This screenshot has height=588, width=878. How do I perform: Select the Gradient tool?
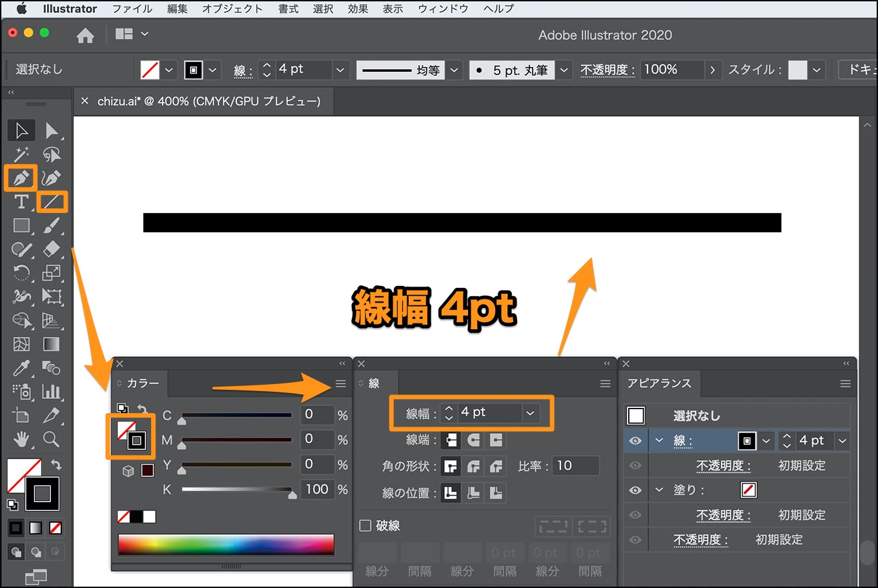(52, 344)
